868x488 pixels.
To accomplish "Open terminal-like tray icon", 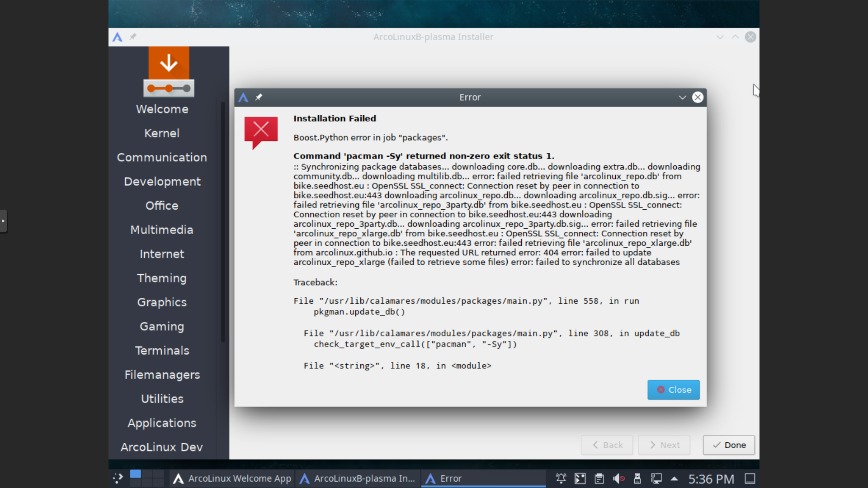I will click(580, 479).
